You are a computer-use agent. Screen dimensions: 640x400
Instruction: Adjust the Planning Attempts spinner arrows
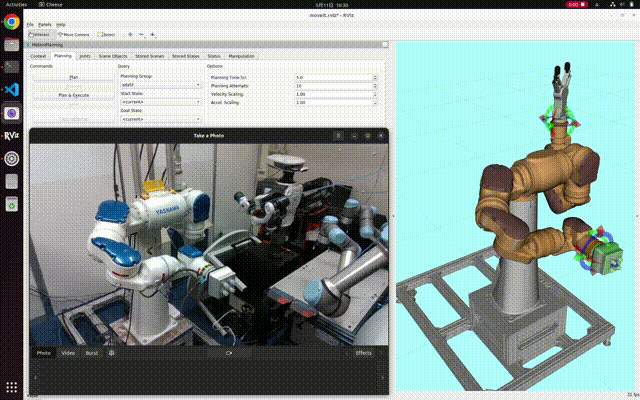[x=375, y=86]
